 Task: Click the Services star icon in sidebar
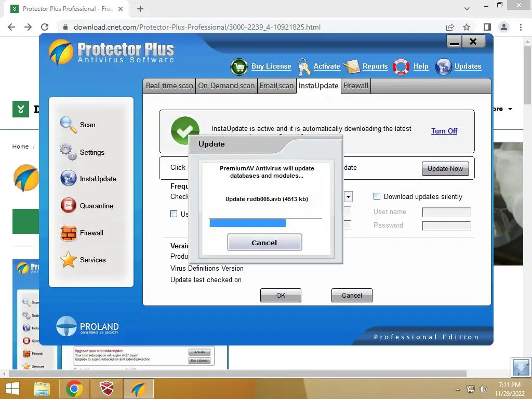(x=68, y=260)
